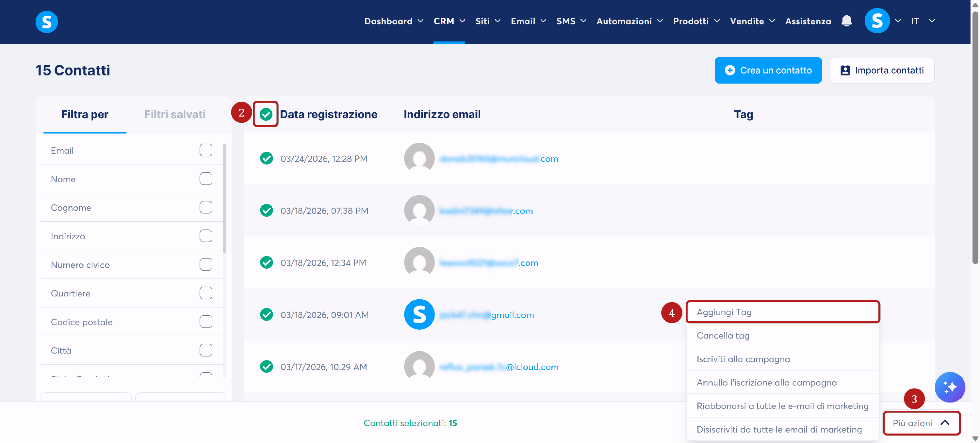Tick the Città filter checkbox
Viewport: 980px width, 443px height.
tap(206, 350)
